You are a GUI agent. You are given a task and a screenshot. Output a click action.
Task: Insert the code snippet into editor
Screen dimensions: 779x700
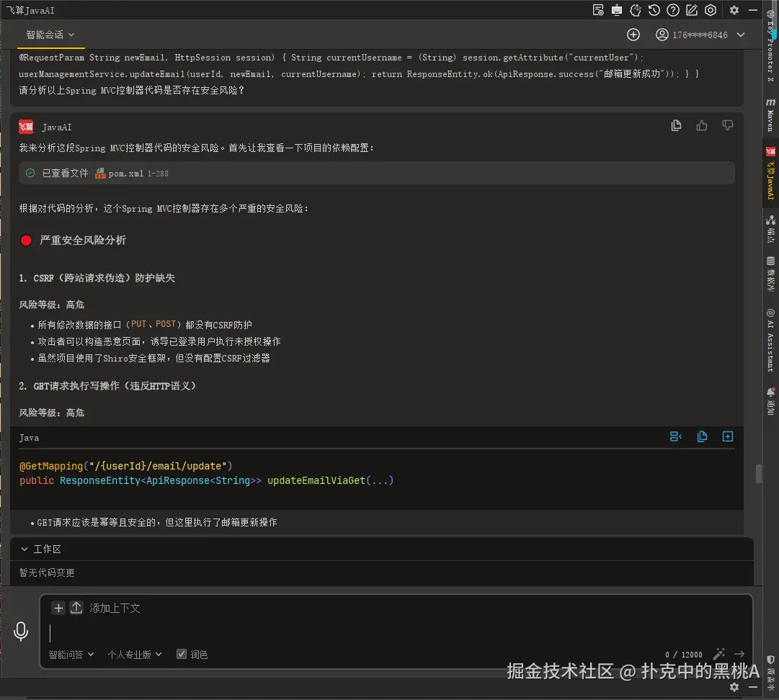click(x=727, y=436)
